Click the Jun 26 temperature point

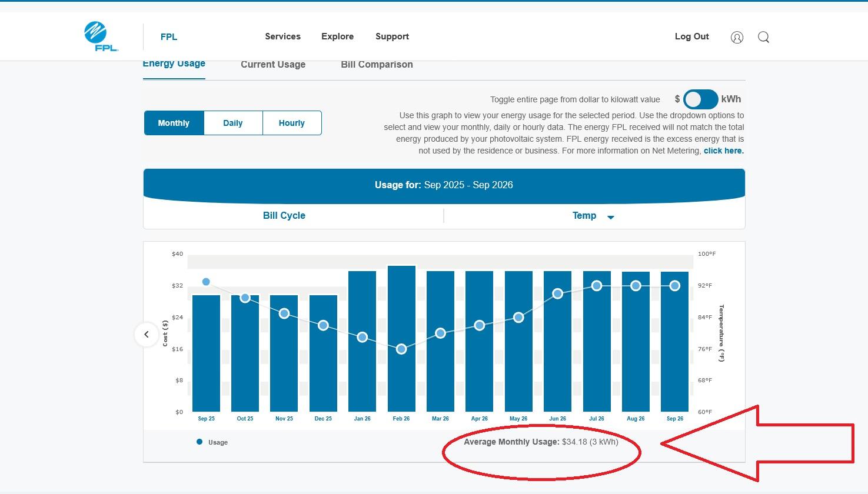[557, 293]
